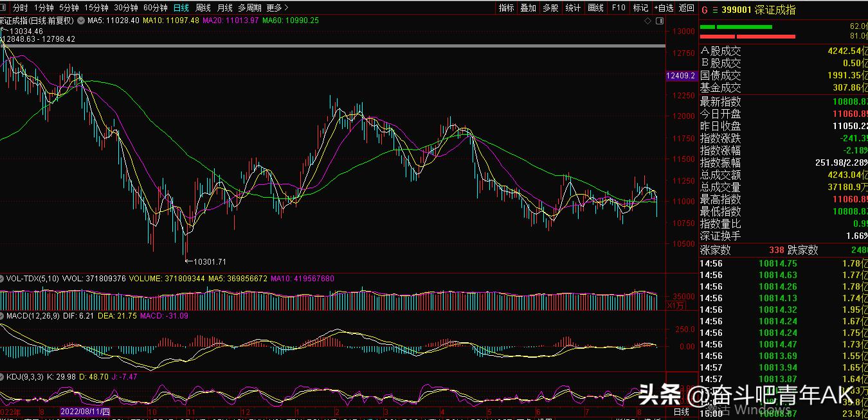The height and width of the screenshot is (420, 868).
Task: Open the 标记 marker tool
Action: pos(640,8)
